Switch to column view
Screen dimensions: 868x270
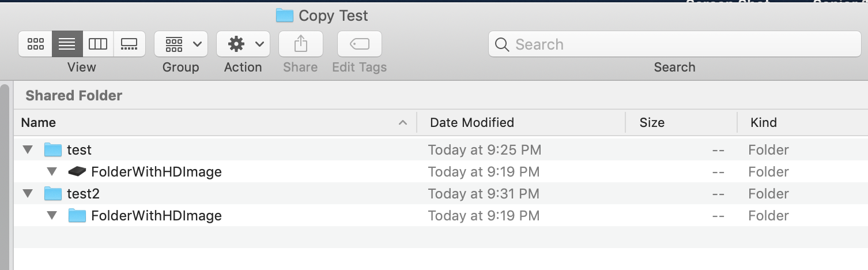[x=98, y=44]
